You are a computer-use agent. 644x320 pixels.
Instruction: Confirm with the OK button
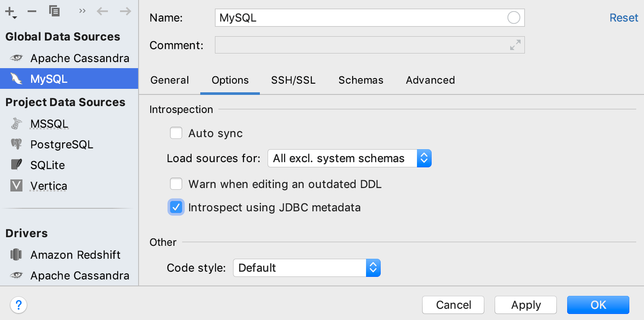[x=598, y=305]
